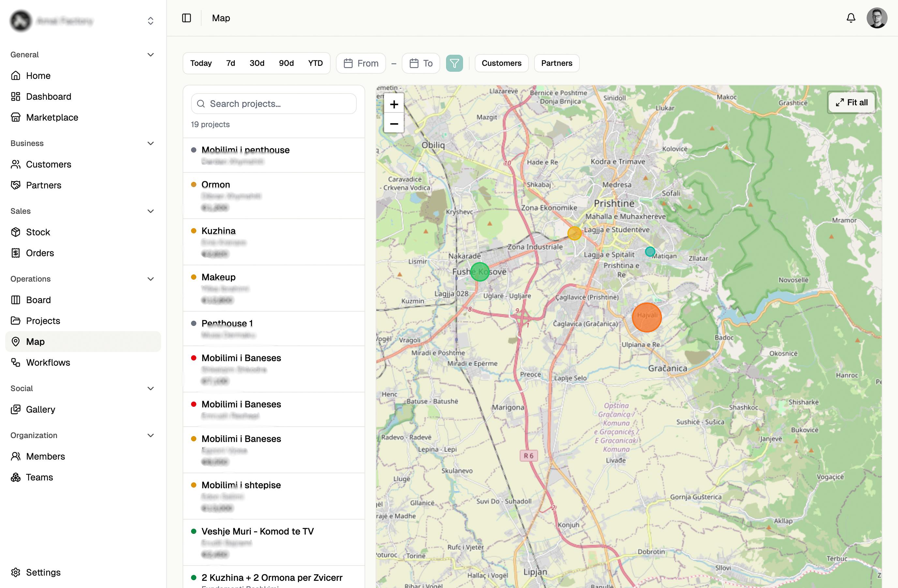Screen dimensions: 898x588
Task: Click the teal marker near Matiqan
Action: pyautogui.click(x=650, y=252)
